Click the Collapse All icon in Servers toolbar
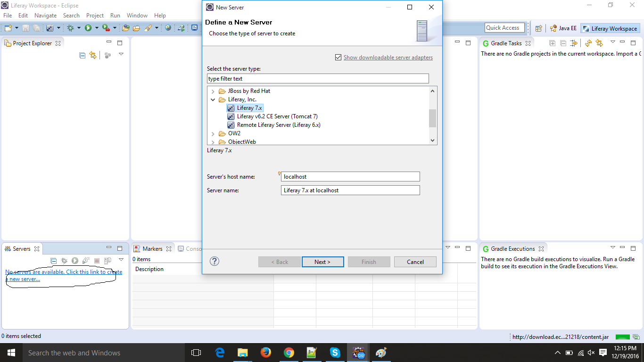The height and width of the screenshot is (362, 644). (x=53, y=261)
